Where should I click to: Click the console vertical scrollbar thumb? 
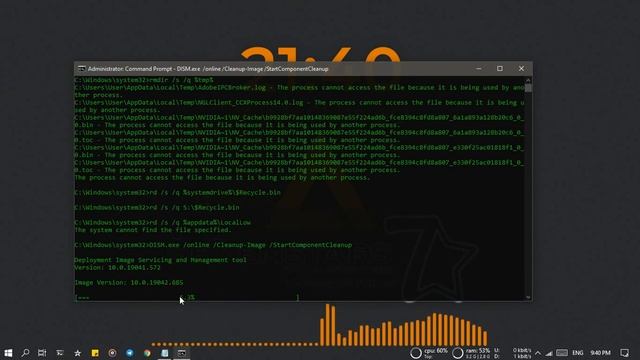pyautogui.click(x=528, y=88)
